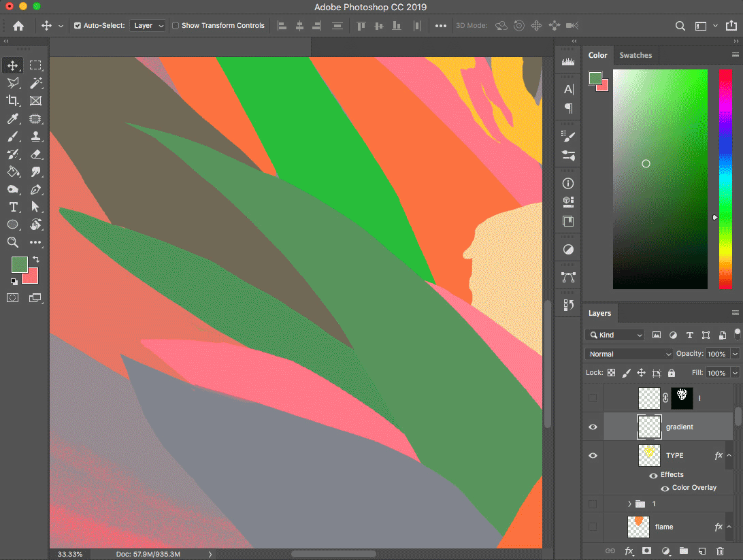
Task: Select the Pen tool
Action: tap(36, 189)
